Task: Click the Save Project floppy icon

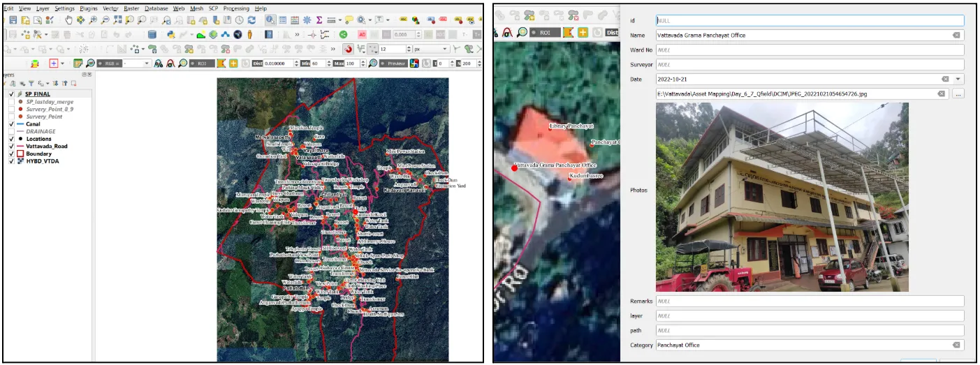Action: pyautogui.click(x=13, y=20)
